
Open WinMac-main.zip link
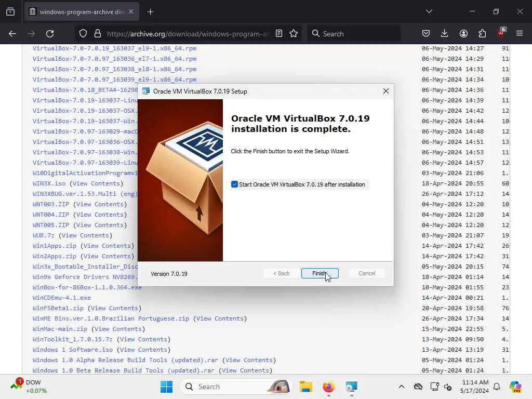60,329
